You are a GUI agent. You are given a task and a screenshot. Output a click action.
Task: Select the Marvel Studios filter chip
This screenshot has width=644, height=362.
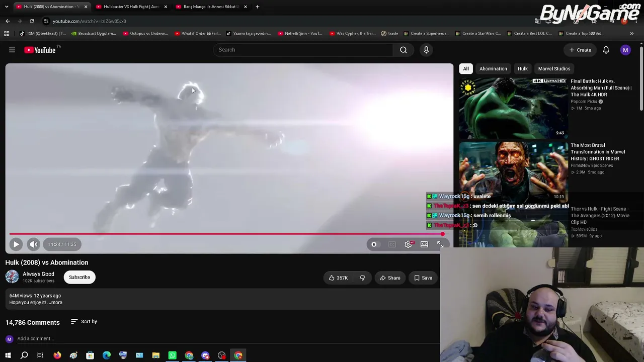coord(554,68)
